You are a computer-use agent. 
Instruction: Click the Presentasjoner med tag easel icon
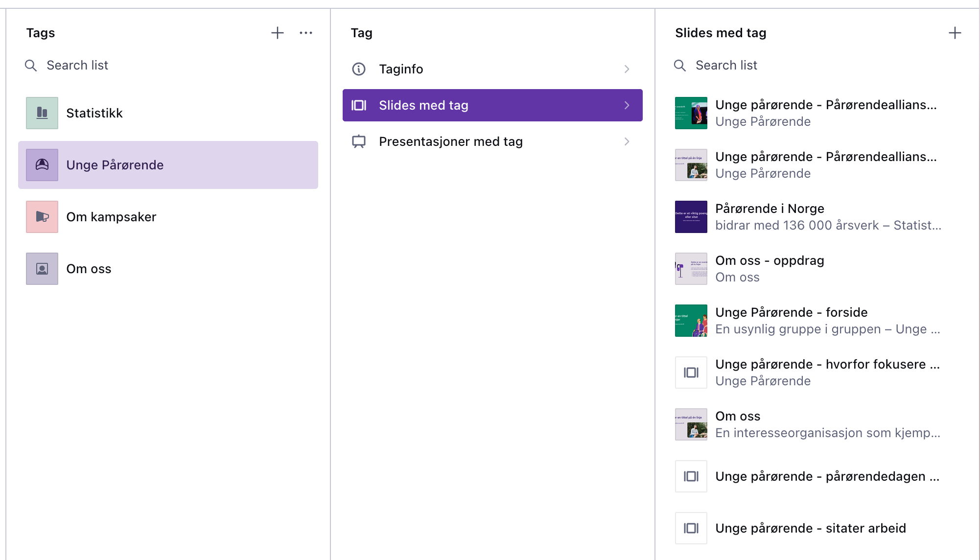click(x=359, y=141)
